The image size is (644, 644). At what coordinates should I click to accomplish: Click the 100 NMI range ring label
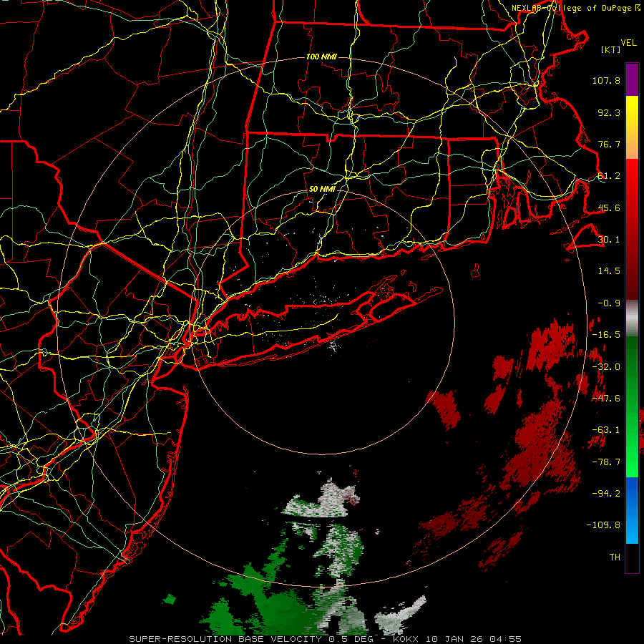coord(321,57)
